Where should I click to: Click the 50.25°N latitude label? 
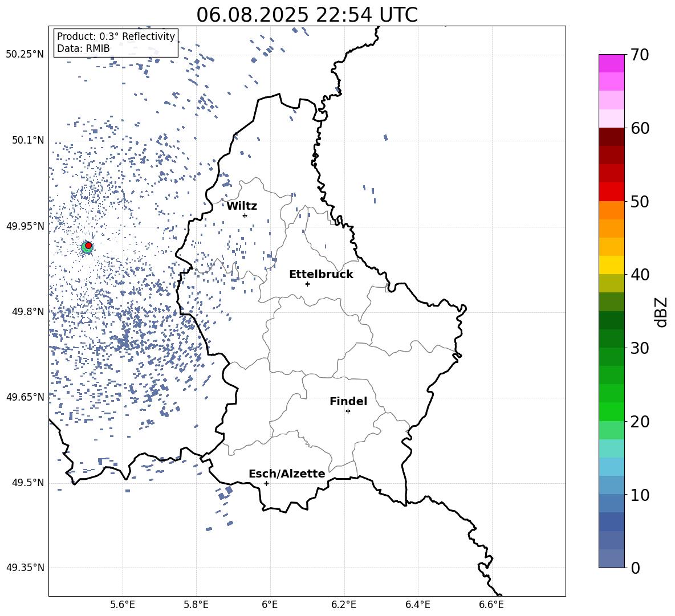point(25,55)
